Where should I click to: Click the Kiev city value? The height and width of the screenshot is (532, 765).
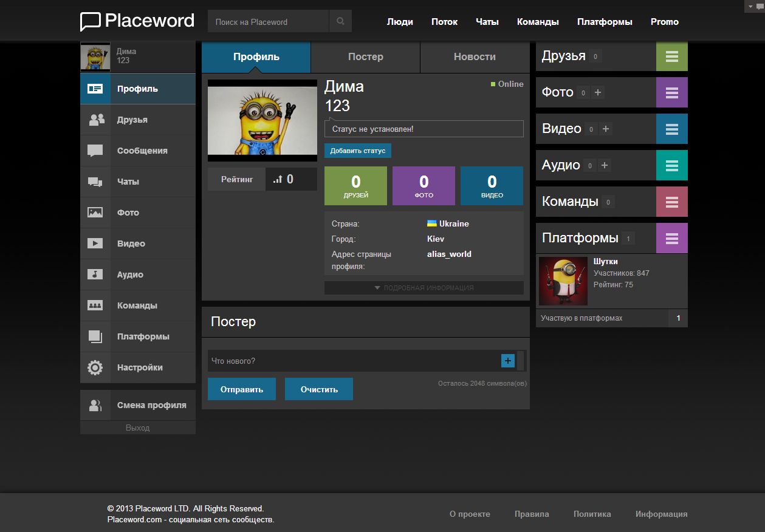[x=436, y=239]
